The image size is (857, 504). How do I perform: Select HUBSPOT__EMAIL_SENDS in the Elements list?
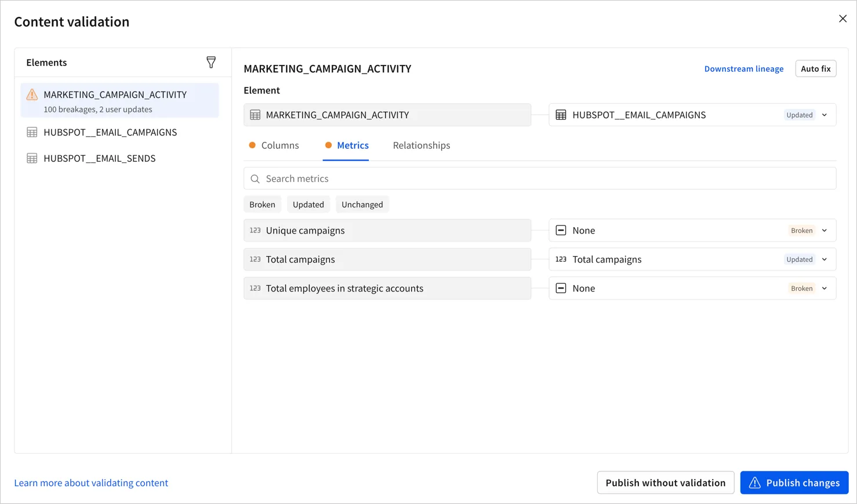point(120,158)
